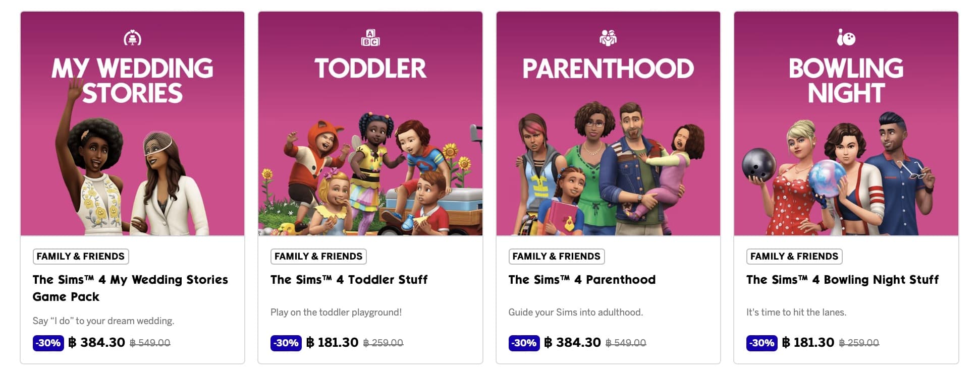Select The Sims 4 Bowling Night Stuff title

pos(842,280)
